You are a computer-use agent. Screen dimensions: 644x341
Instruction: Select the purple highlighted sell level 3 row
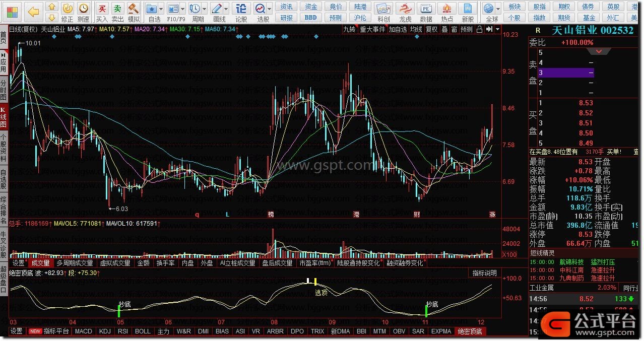pos(566,73)
